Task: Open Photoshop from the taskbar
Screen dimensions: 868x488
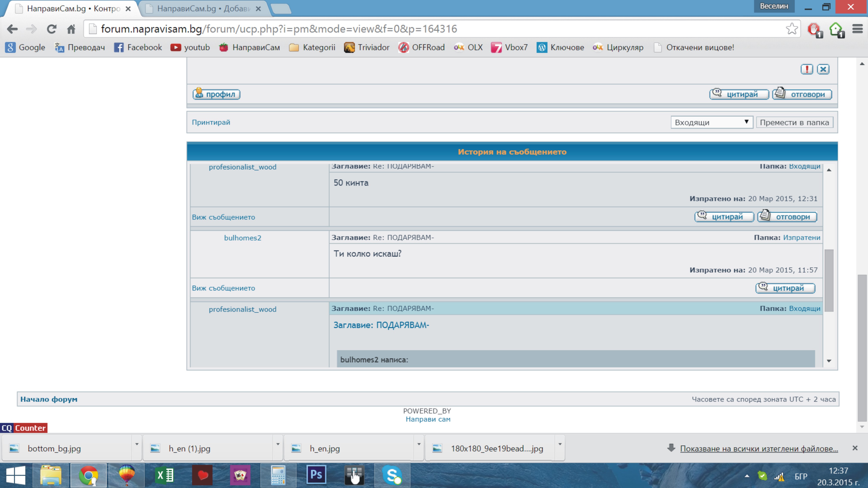Action: tap(316, 475)
